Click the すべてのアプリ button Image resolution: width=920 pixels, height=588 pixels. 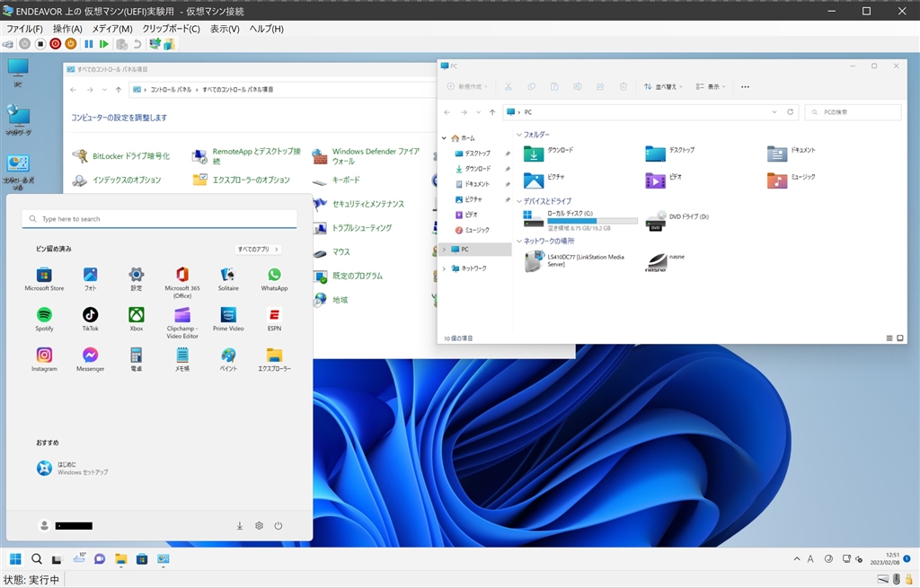258,249
